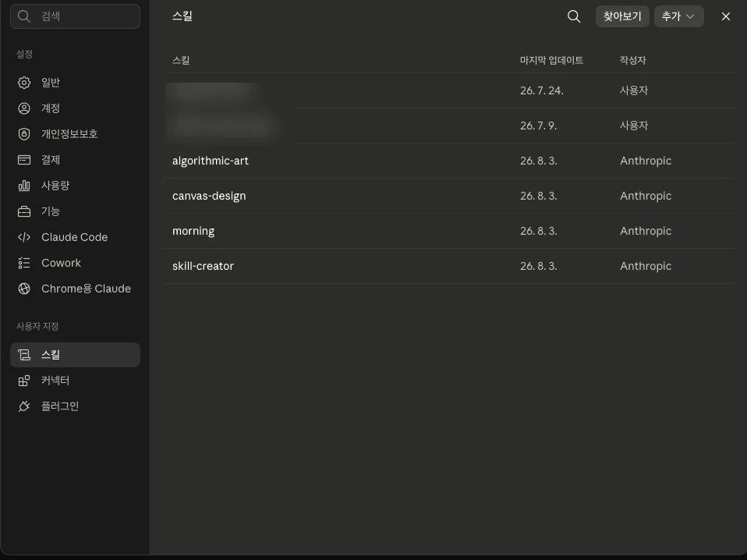Click the 스킬 column header

point(181,60)
